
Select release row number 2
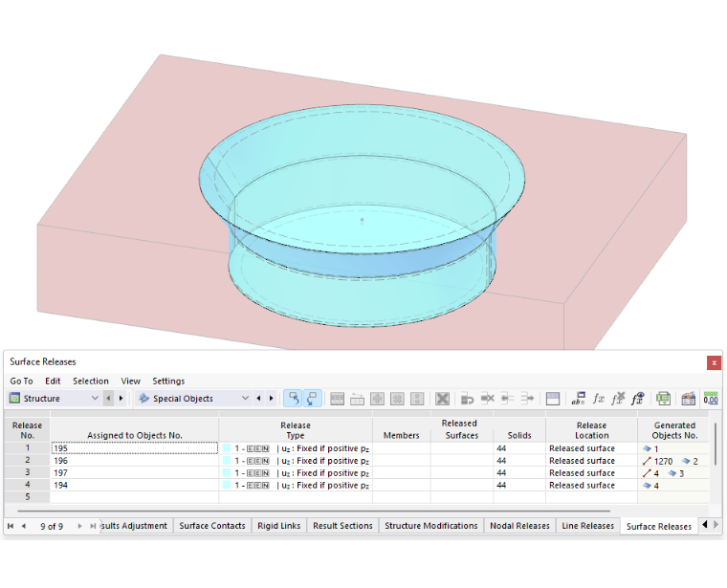tap(28, 460)
